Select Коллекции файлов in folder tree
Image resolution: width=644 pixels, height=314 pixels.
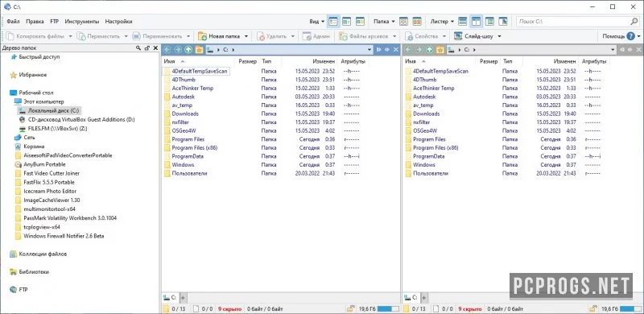point(43,254)
